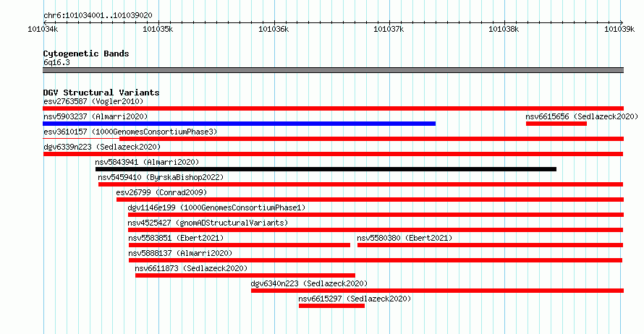
Task: Open dgv6339n223 (Sedlazeck2020) label
Action: pyautogui.click(x=102, y=147)
